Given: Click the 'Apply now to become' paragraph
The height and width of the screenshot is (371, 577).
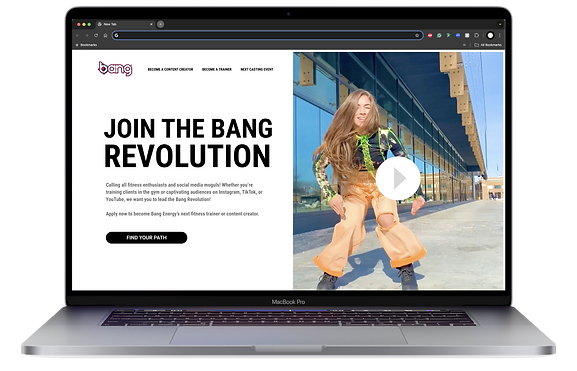Looking at the screenshot, I should (182, 214).
